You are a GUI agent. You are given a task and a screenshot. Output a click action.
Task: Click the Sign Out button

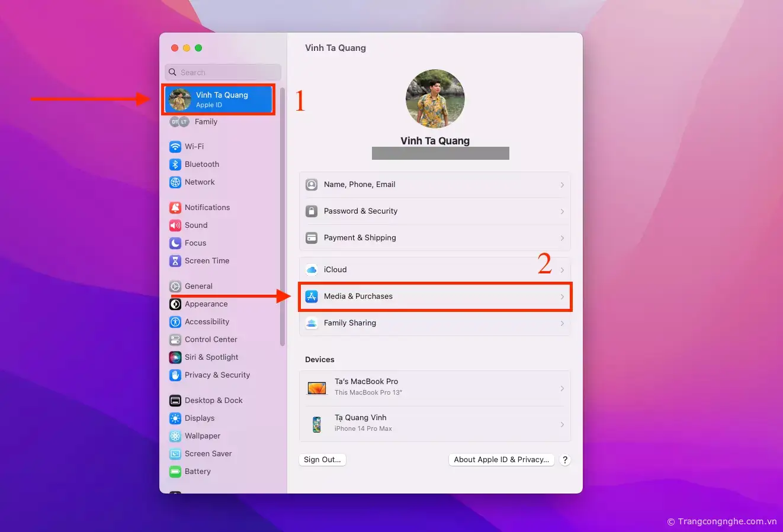pyautogui.click(x=322, y=460)
